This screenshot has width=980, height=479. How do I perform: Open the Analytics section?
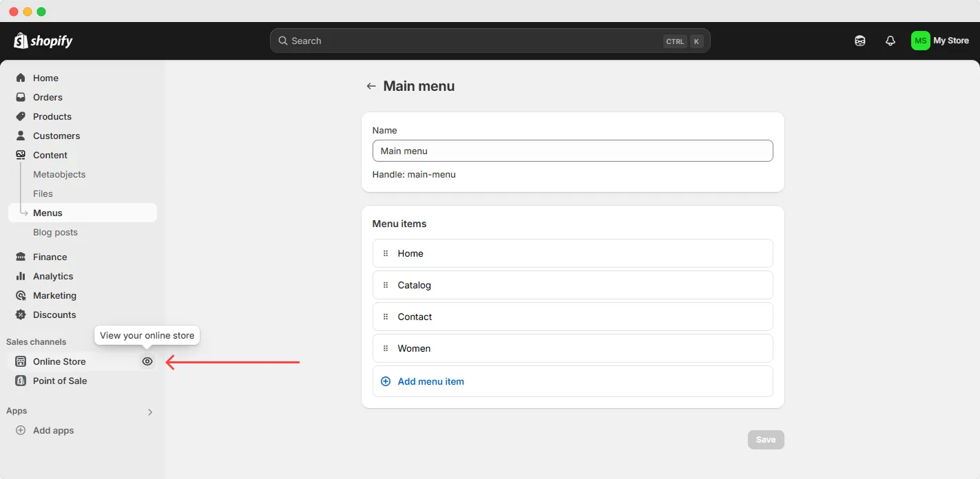[53, 276]
